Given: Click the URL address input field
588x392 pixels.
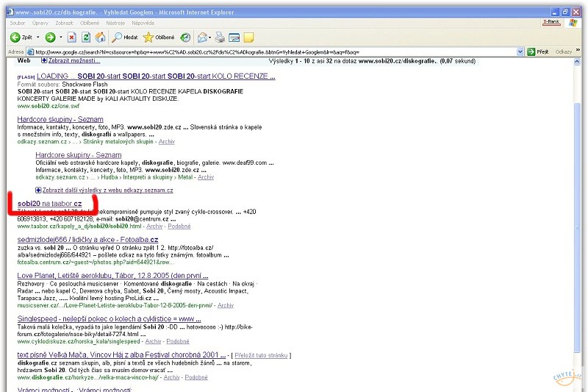Looking at the screenshot, I should click(x=276, y=51).
